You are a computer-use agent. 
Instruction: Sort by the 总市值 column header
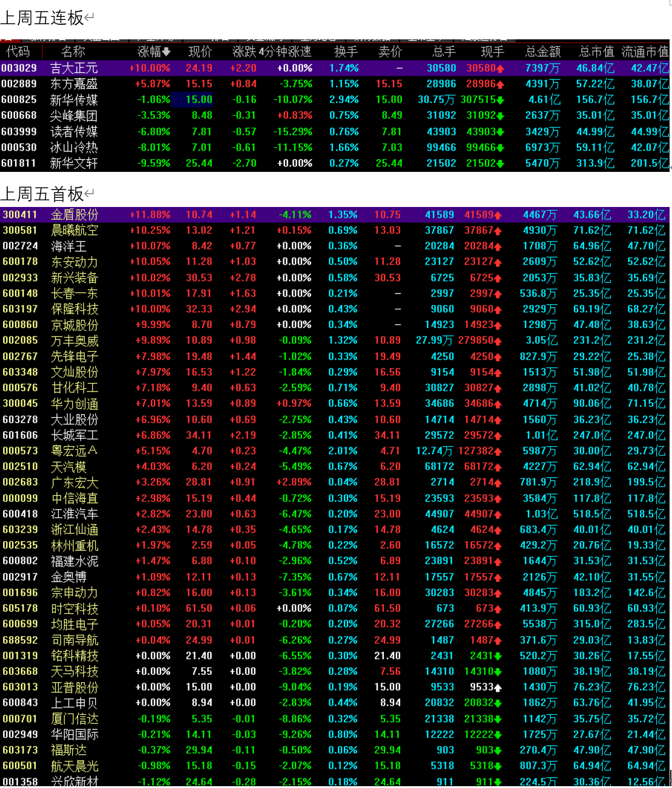[596, 51]
